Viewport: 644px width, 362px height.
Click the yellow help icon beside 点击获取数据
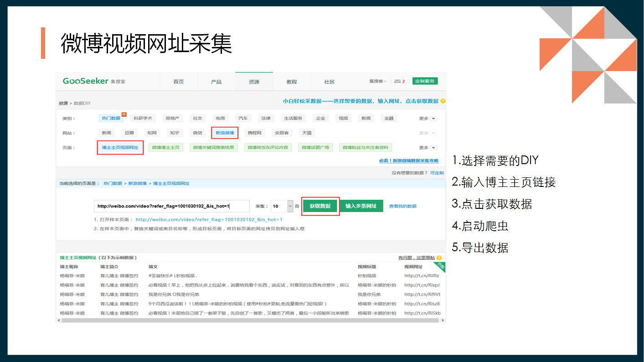click(x=443, y=101)
